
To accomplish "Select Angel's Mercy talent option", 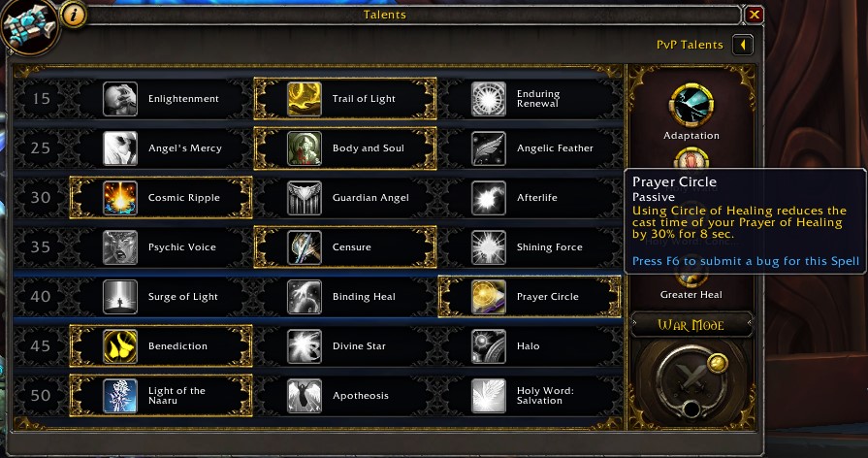I will coord(161,148).
